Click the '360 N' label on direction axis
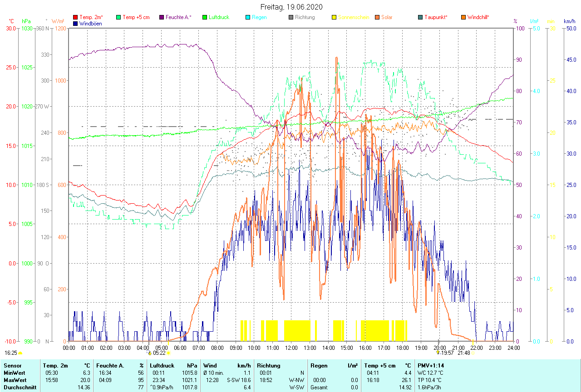This screenshot has height=392, width=581. tap(42, 28)
